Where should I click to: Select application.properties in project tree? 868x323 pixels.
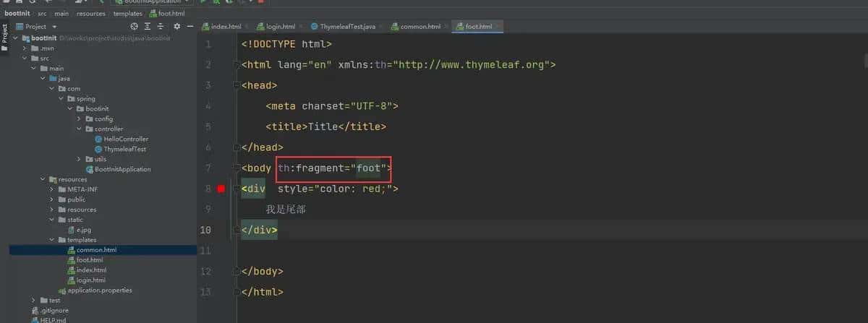point(95,290)
